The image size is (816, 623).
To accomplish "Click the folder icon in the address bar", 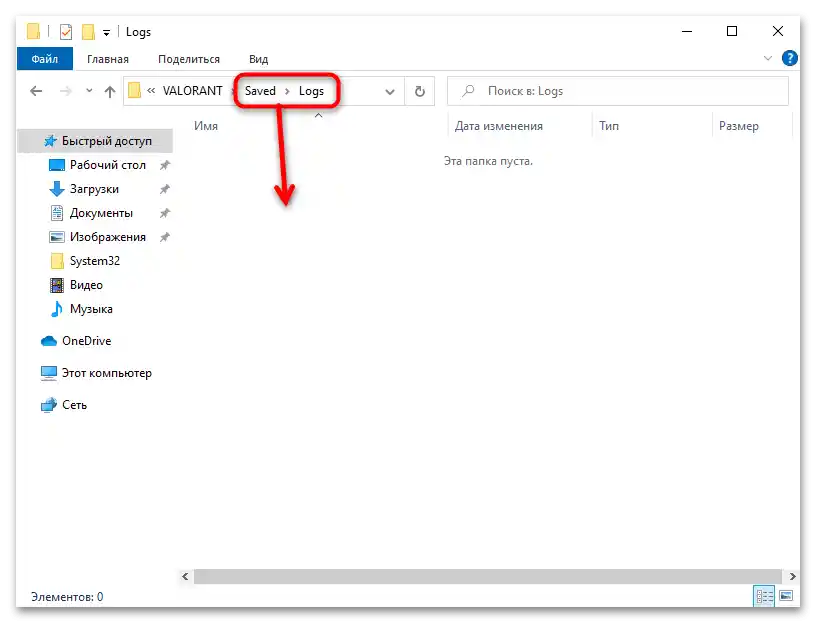I will point(134,90).
